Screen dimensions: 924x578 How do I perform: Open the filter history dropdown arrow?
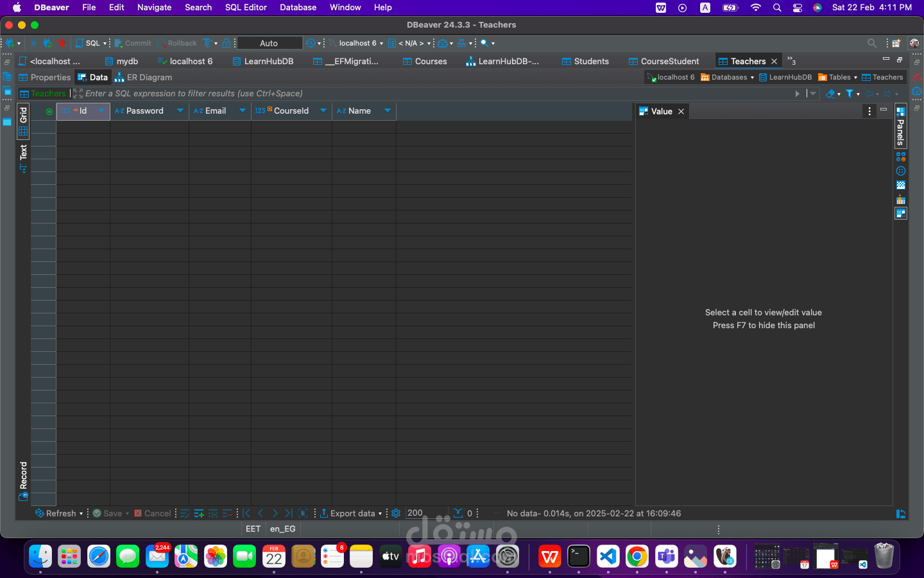813,94
